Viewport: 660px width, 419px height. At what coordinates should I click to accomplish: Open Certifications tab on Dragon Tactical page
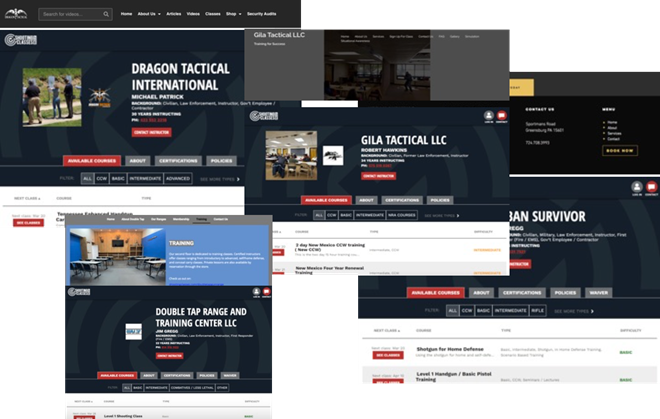click(x=178, y=161)
